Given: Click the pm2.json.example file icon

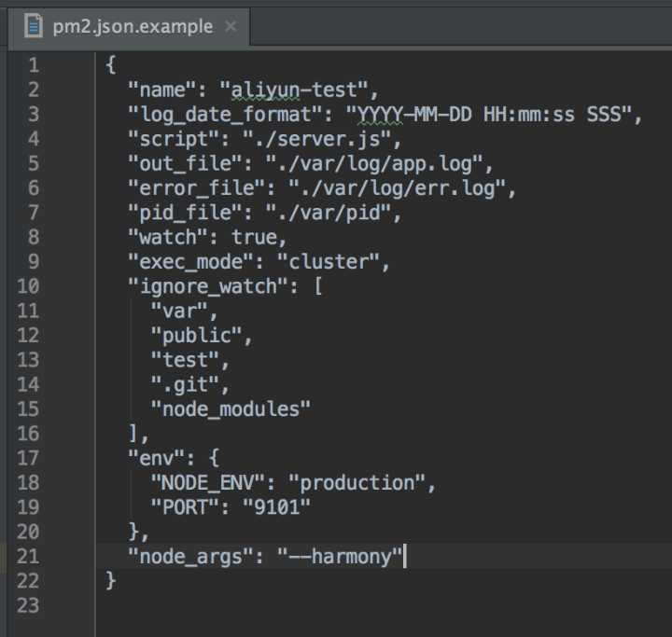Looking at the screenshot, I should coord(33,26).
